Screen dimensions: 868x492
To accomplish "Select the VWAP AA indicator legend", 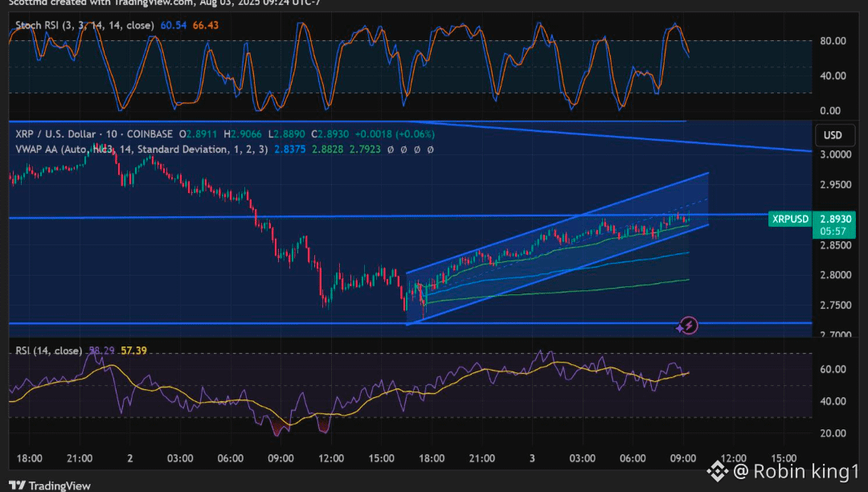I will [141, 150].
